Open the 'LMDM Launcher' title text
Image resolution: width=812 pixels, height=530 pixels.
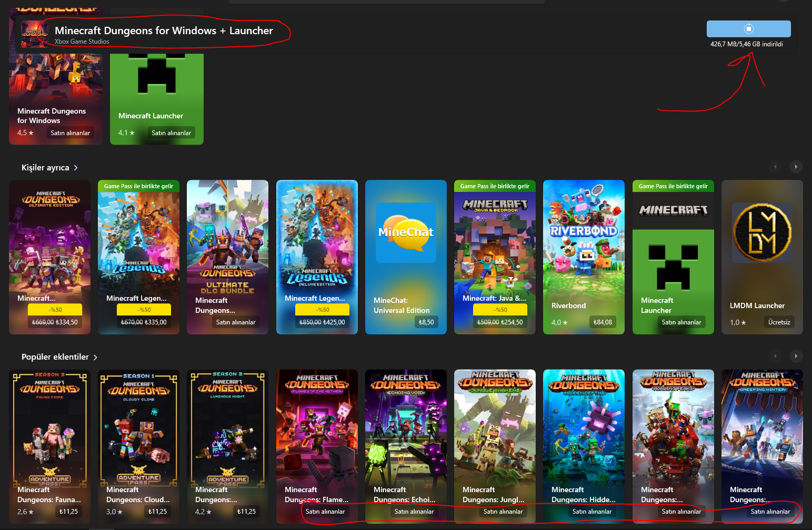pos(757,305)
